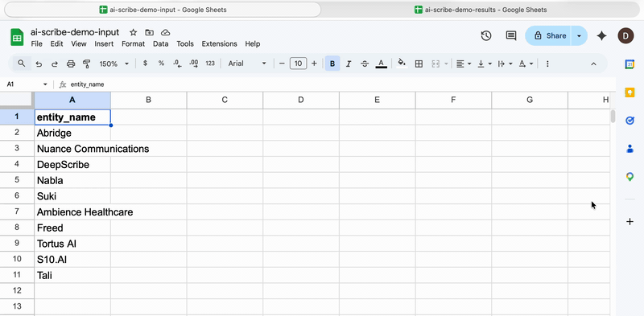This screenshot has width=644, height=316.
Task: Star the ai-scribe-demo-input document
Action: point(133,32)
